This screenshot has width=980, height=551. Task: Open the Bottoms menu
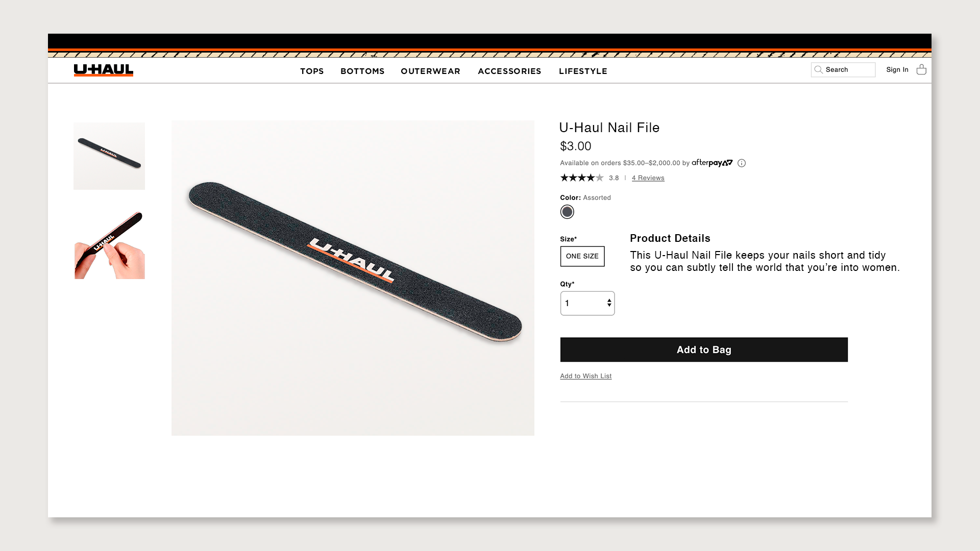(x=362, y=71)
